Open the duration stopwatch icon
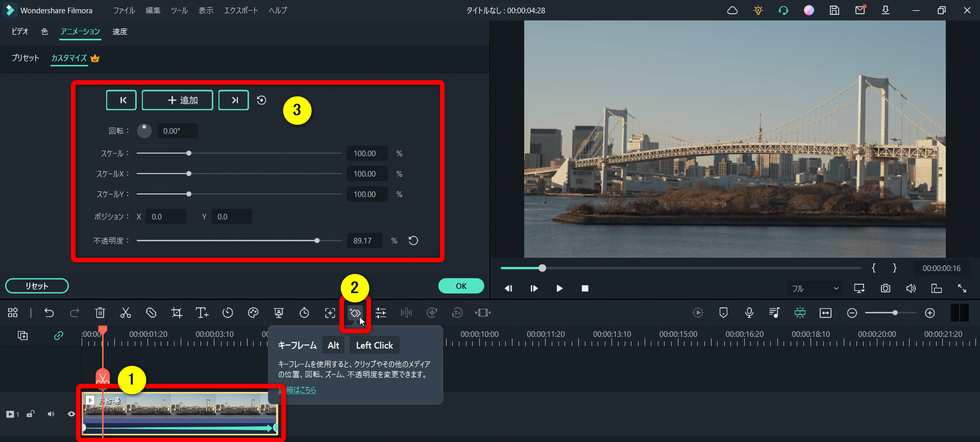This screenshot has width=980, height=442. 304,313
